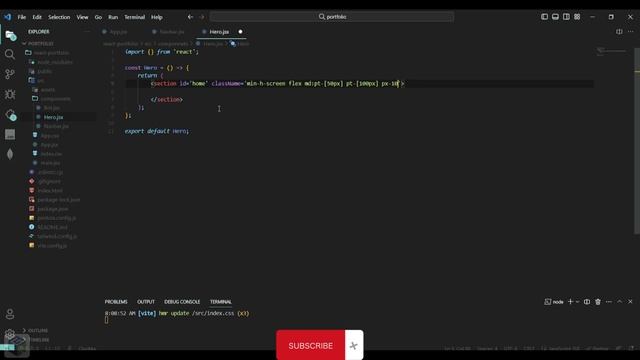This screenshot has height=360, width=640.
Task: Switch to the DEBUG CONSOLE panel tab
Action: (x=182, y=302)
